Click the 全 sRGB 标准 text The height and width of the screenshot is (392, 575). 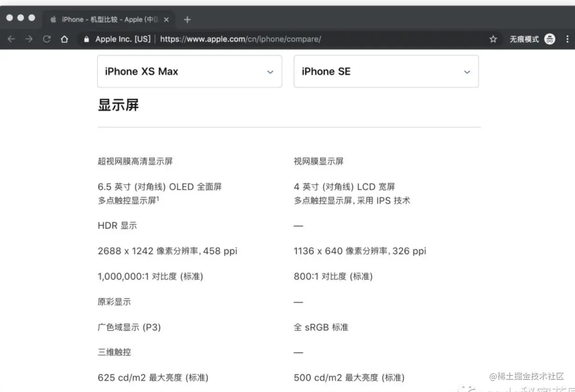321,327
